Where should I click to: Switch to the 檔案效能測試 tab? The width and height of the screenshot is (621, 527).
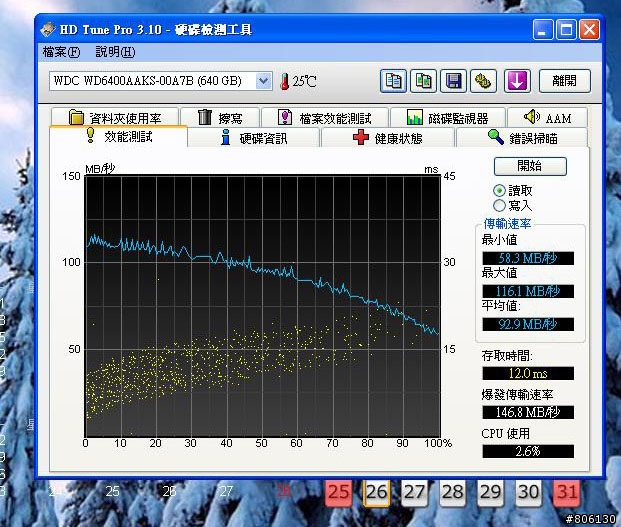[325, 118]
